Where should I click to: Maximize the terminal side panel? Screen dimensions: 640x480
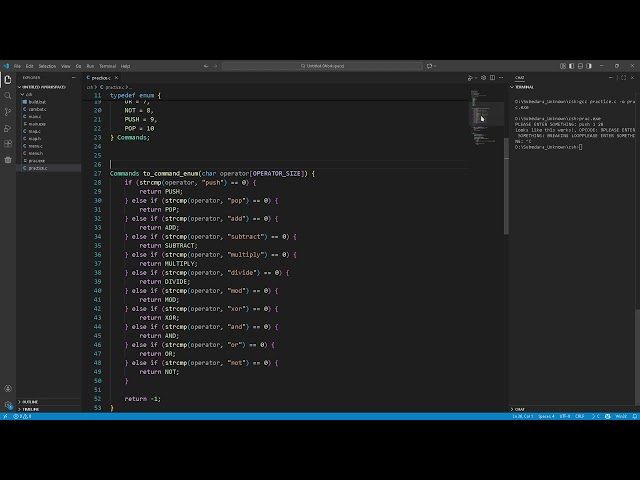[x=624, y=78]
